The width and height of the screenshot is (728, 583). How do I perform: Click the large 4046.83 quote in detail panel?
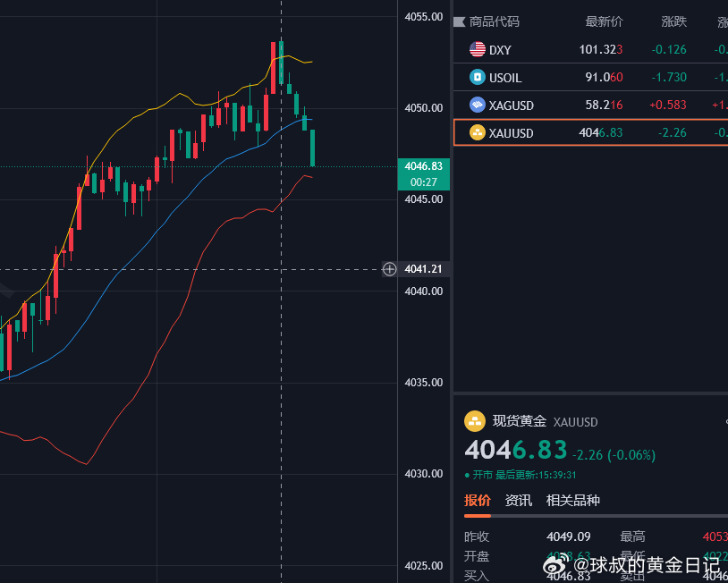point(516,450)
